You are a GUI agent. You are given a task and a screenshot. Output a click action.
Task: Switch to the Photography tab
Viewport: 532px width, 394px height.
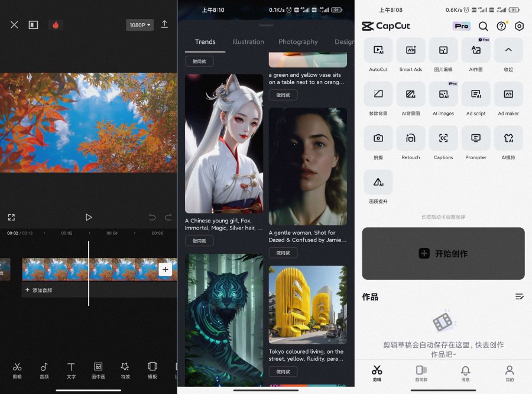[x=298, y=42]
